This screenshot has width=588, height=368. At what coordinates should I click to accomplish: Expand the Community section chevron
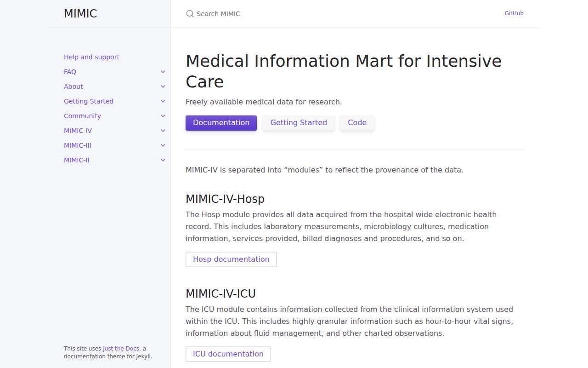163,116
